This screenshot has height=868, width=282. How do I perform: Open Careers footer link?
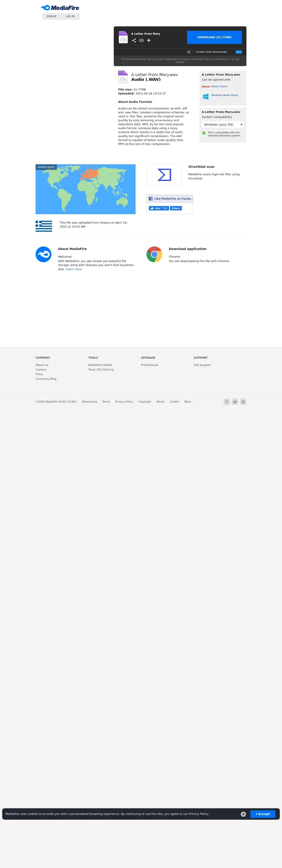41,370
